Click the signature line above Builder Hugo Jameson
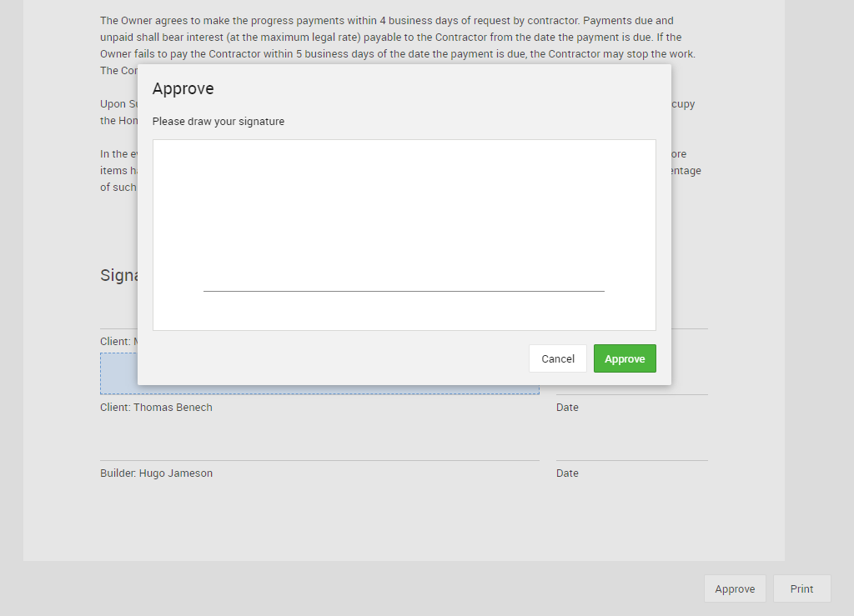This screenshot has height=616, width=854. [x=319, y=460]
